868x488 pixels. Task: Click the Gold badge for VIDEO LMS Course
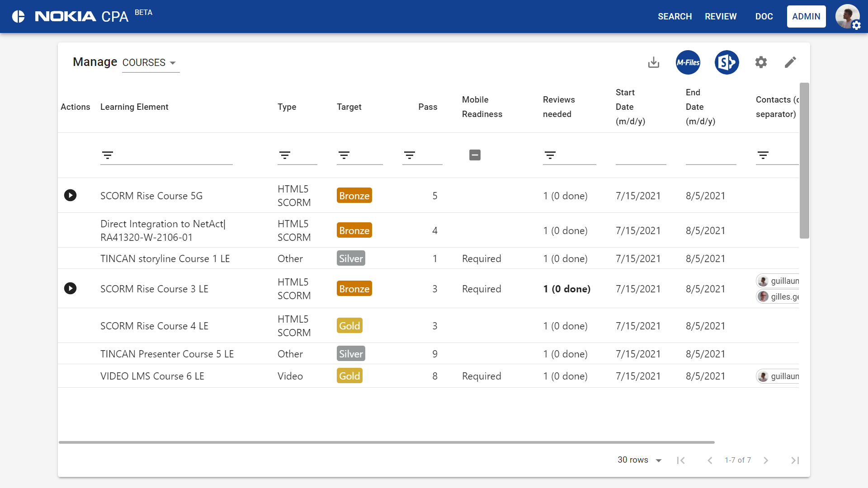click(x=349, y=376)
